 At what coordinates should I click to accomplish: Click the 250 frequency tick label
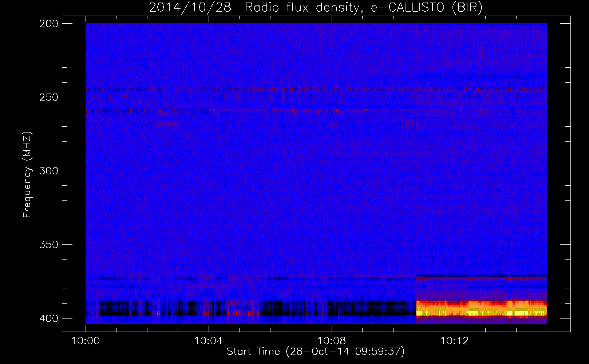[49, 97]
